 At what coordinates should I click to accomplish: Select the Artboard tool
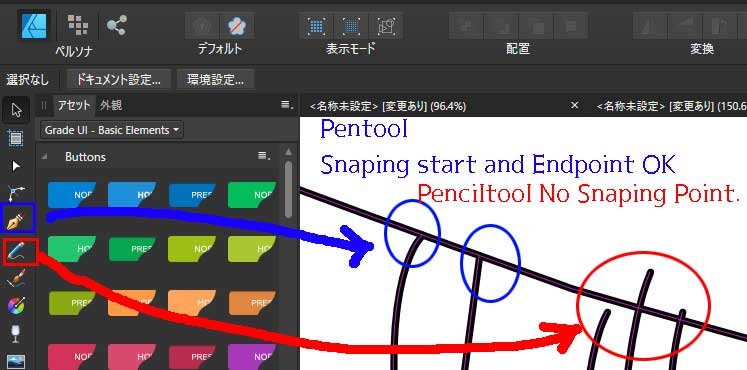coord(16,139)
